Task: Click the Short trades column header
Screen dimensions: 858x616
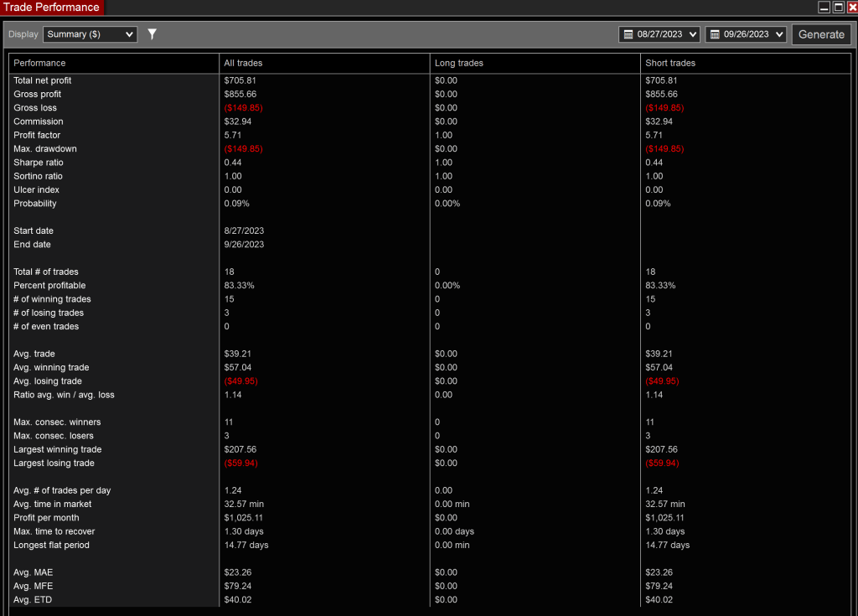Action: pos(670,63)
